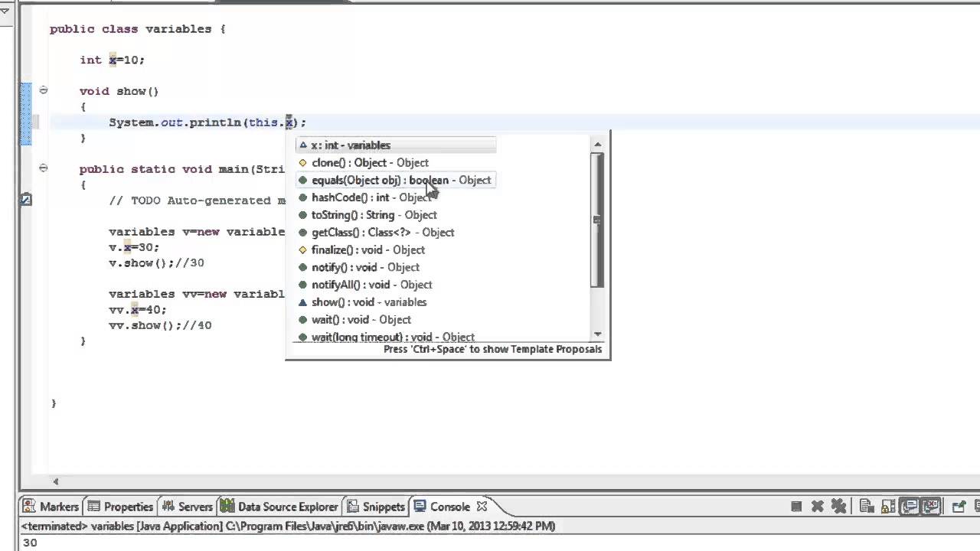The width and height of the screenshot is (980, 551).
Task: Clear the Console output icon
Action: coord(867,507)
